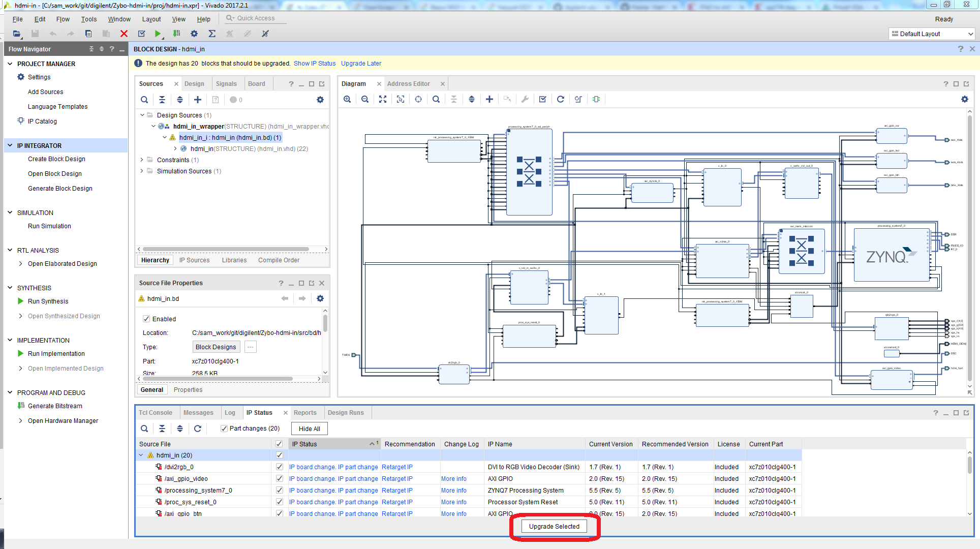Open the Settings gear in the main toolbar
Screen dimensions: 980x549
click(194, 34)
